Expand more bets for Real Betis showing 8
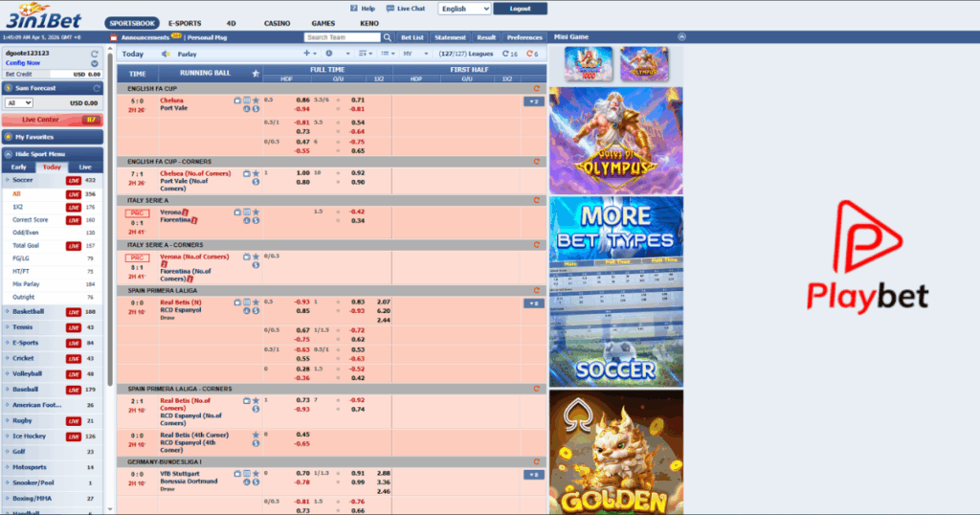980x515 pixels. pyautogui.click(x=534, y=303)
